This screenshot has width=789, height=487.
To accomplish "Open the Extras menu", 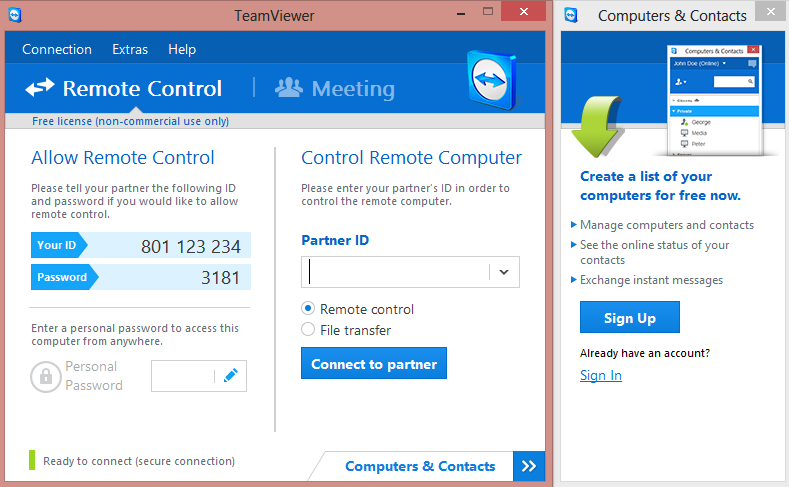I will pos(130,49).
